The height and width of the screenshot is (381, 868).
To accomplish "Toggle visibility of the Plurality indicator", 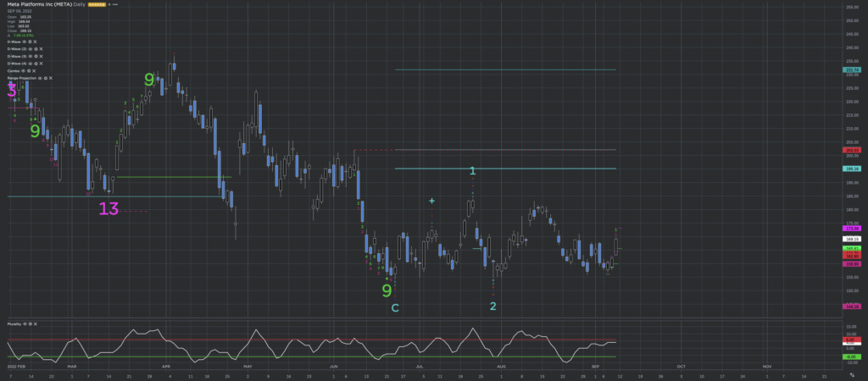I will (25, 324).
